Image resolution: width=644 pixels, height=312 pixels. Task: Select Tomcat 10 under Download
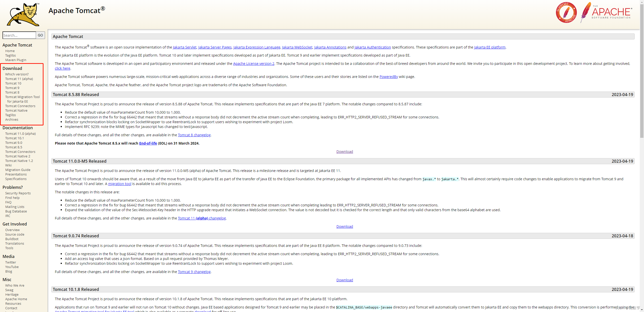13,83
